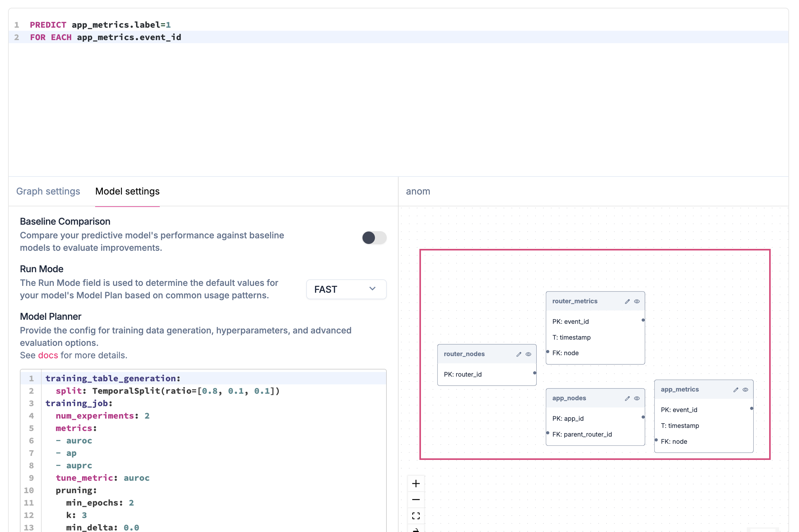This screenshot has width=799, height=532.
Task: Select the Model settings tab
Action: click(127, 191)
